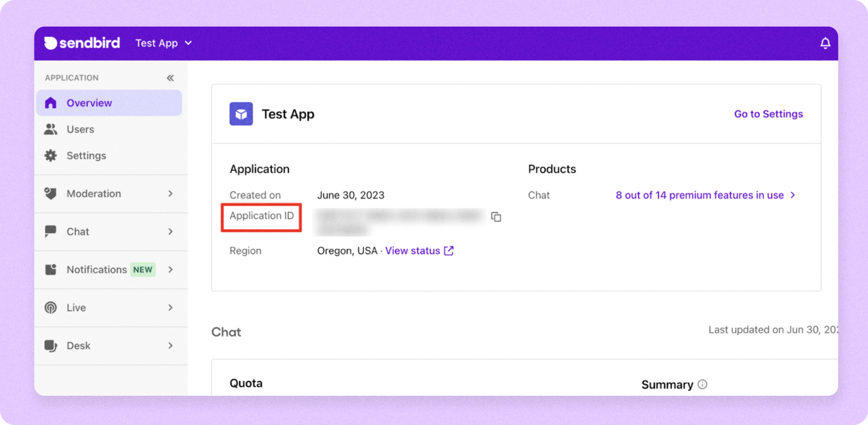Click the 'Quota' heading
This screenshot has width=868, height=425.
(x=246, y=383)
